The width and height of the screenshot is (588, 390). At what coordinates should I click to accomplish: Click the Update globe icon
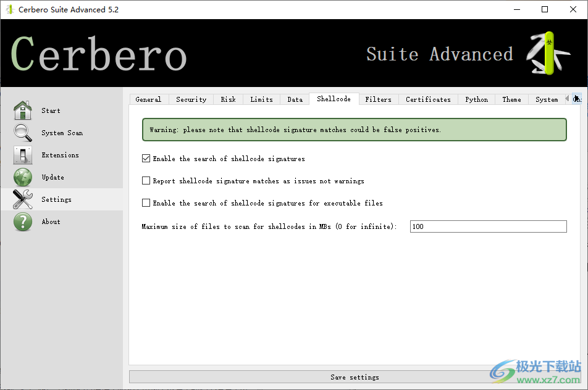pos(23,177)
